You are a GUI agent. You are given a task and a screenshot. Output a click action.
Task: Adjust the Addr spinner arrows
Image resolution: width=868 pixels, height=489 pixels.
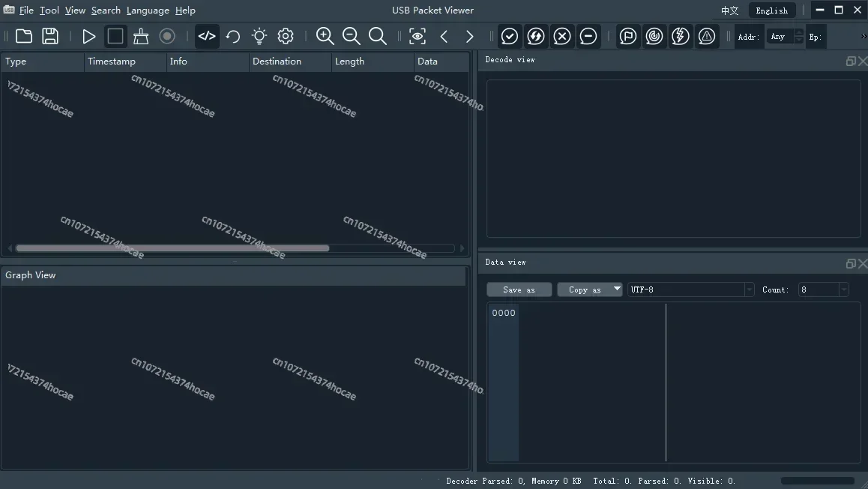pos(799,37)
